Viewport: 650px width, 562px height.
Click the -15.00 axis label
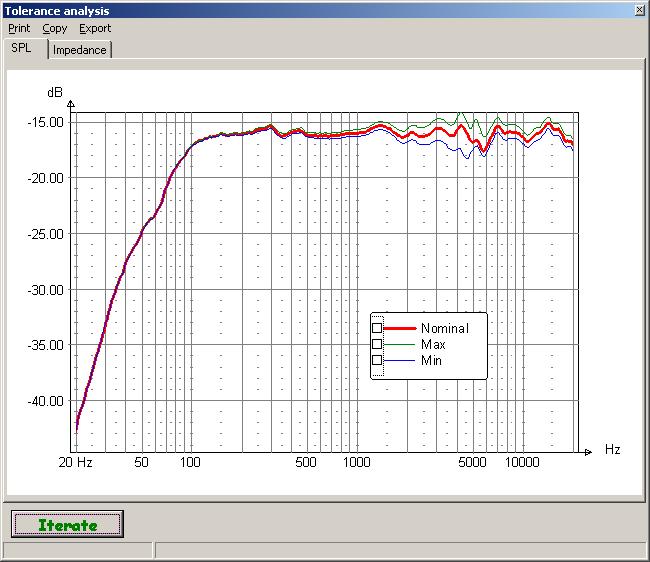pos(46,122)
